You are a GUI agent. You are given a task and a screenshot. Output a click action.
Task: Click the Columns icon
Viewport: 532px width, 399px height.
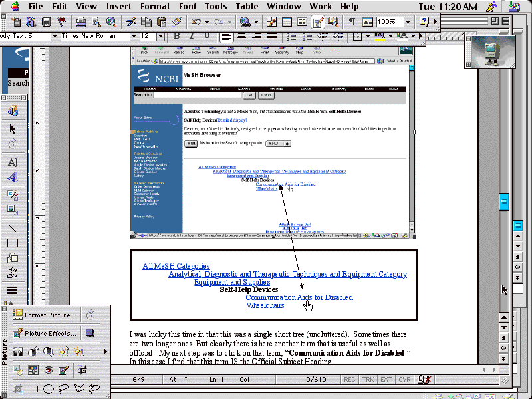coord(302,22)
